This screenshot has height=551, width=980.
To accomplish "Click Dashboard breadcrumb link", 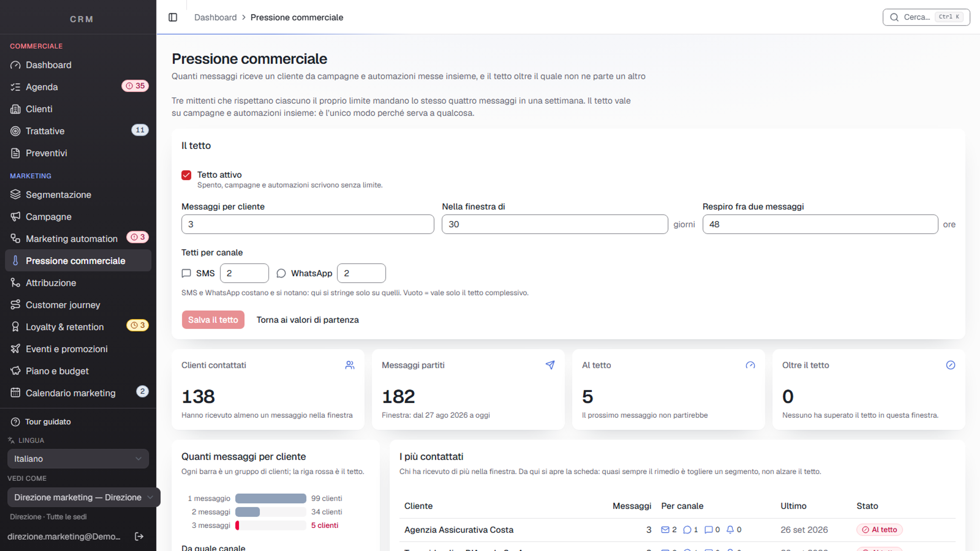I will tap(215, 18).
